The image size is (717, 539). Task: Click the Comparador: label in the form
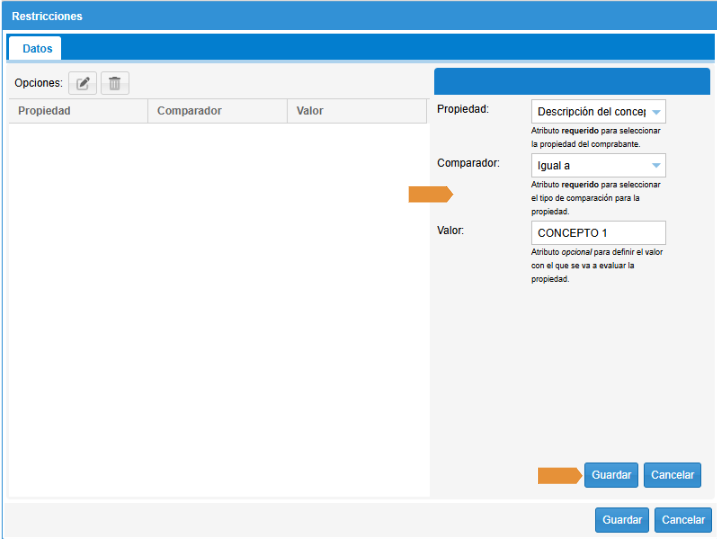468,162
